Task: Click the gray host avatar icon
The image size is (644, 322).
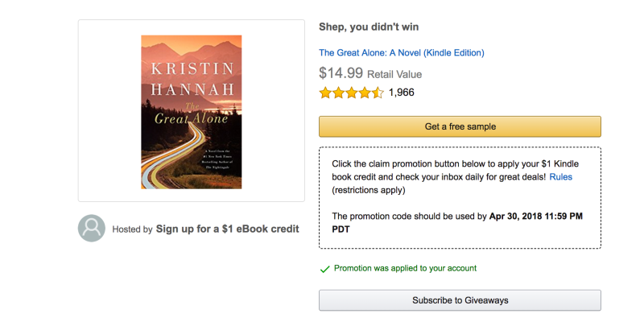Action: pos(92,228)
